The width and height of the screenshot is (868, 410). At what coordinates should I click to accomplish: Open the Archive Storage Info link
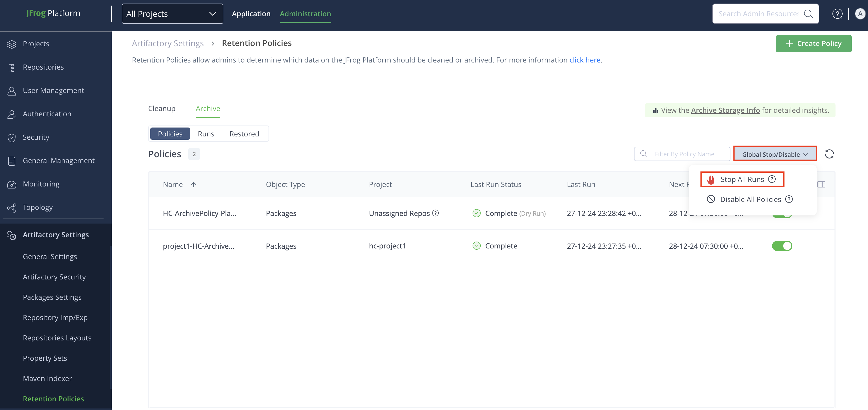[x=725, y=110]
